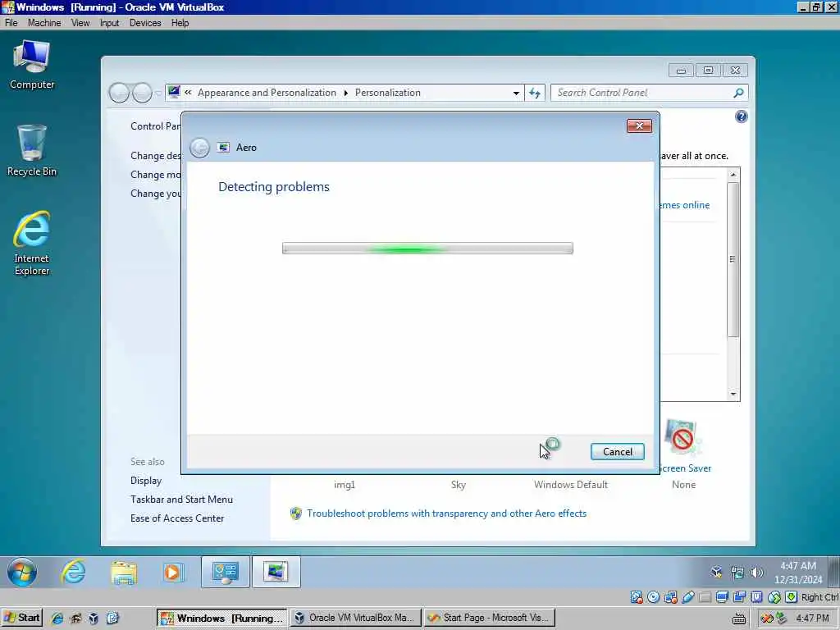Click the VirtualBox display status icon

click(x=722, y=597)
